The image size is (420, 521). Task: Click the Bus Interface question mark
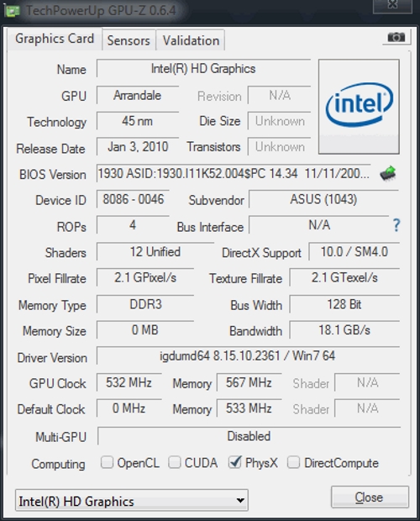tap(396, 225)
